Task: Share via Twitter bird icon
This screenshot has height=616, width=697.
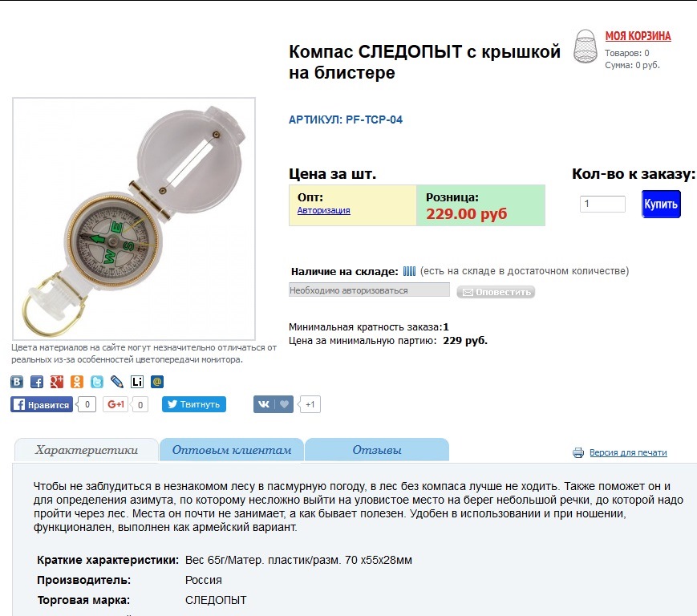Action: (x=97, y=382)
